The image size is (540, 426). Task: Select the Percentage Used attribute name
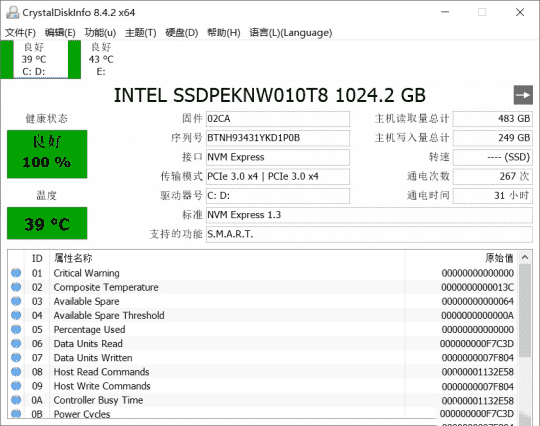[x=89, y=330]
